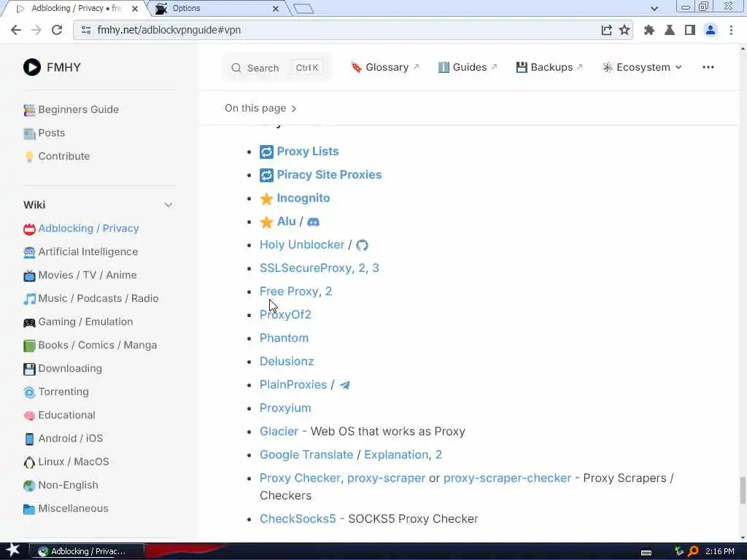Open a new browser tab

coord(303,9)
